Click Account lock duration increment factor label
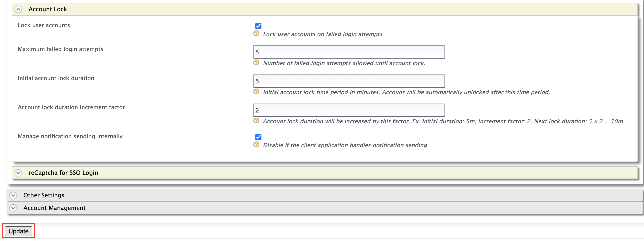 click(x=71, y=107)
